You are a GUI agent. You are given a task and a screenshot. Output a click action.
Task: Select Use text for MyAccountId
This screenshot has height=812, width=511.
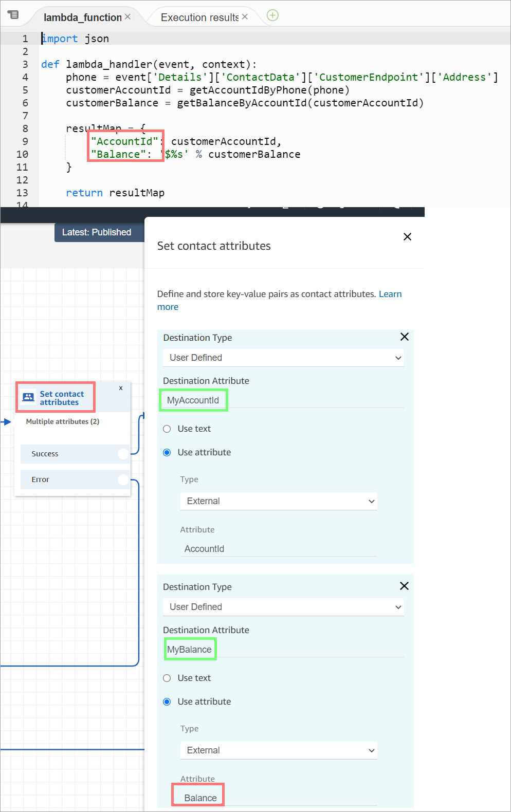click(167, 429)
